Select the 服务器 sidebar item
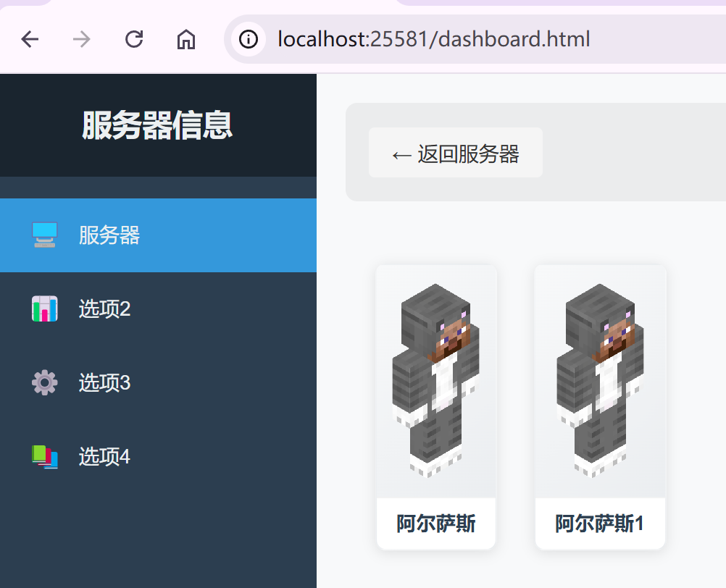 (x=159, y=235)
